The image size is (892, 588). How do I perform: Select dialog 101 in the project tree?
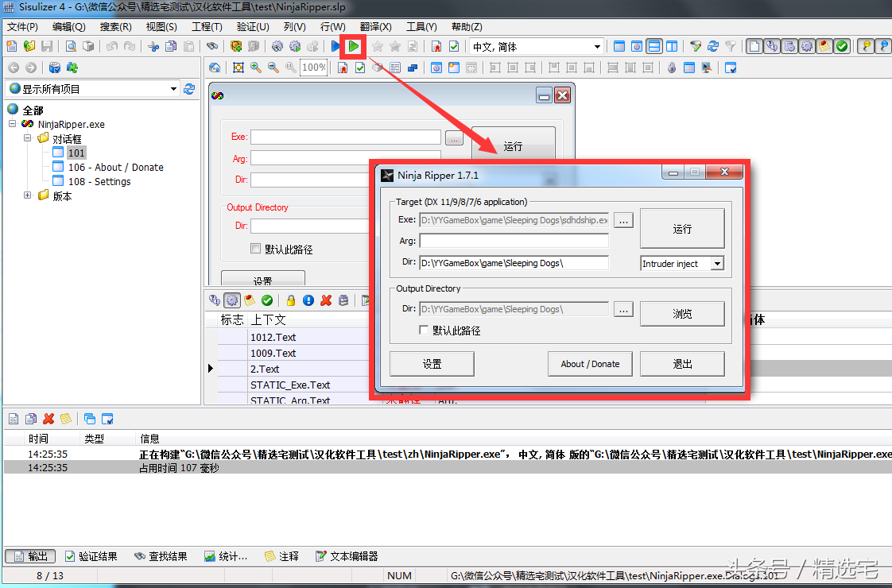(x=76, y=153)
